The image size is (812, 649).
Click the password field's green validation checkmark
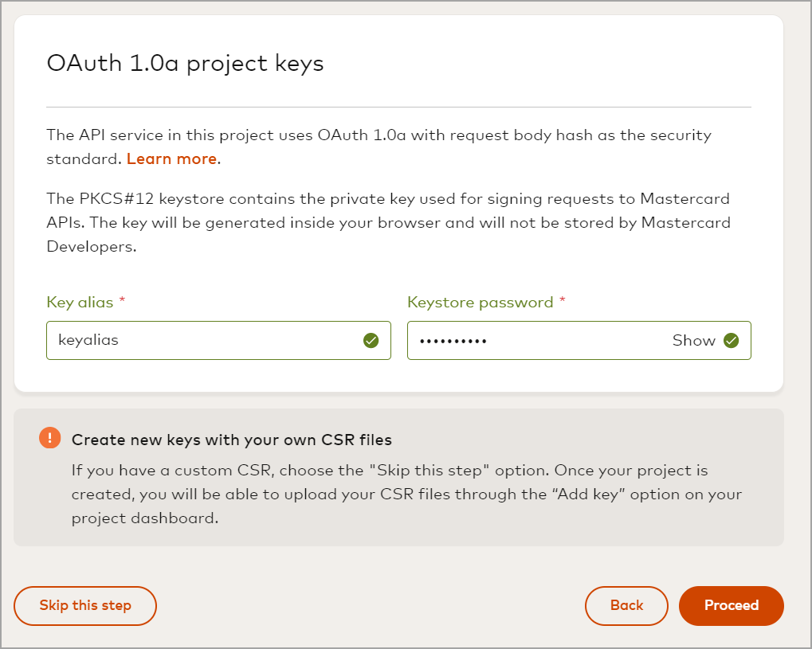pyautogui.click(x=732, y=340)
